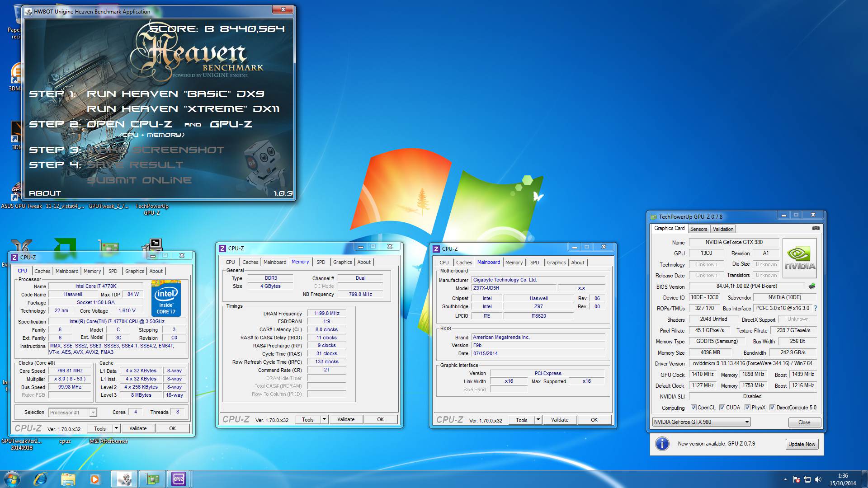Image resolution: width=868 pixels, height=488 pixels.
Task: Click Run Heaven "Xtreme" DX11 step
Action: tap(183, 109)
